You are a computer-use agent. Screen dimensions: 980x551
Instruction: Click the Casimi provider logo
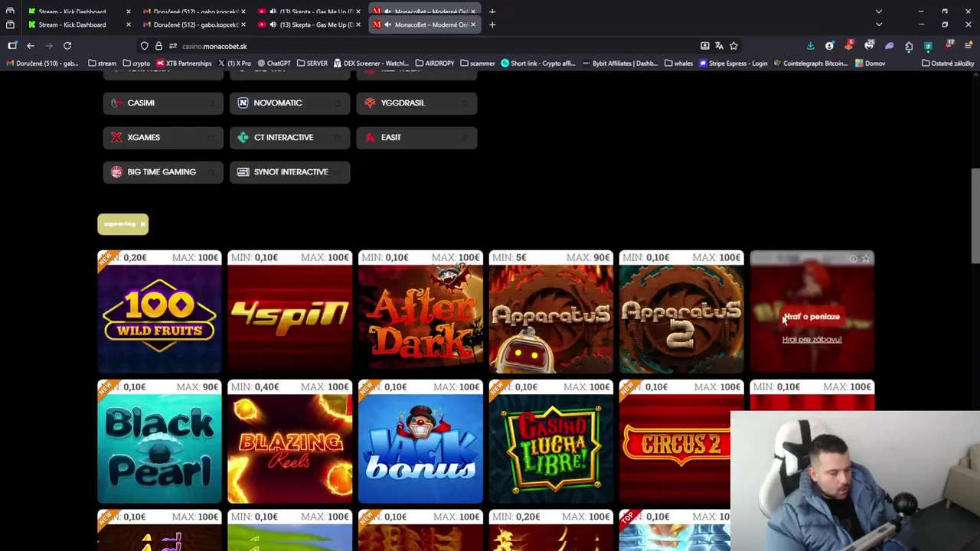116,103
